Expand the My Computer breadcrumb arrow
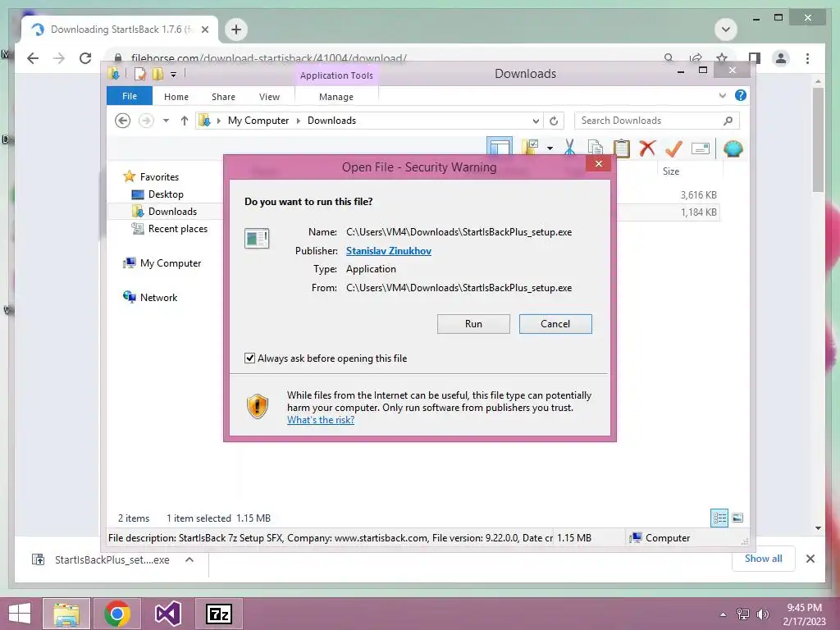 [299, 121]
